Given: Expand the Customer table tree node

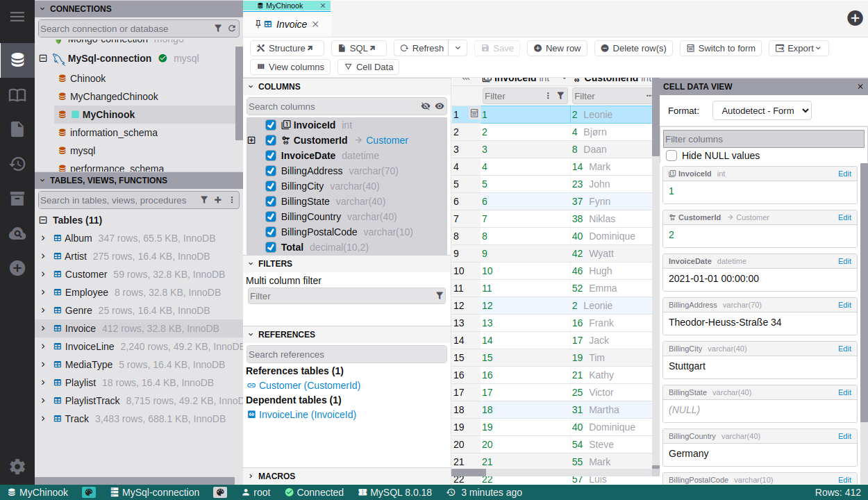Looking at the screenshot, I should [x=43, y=274].
